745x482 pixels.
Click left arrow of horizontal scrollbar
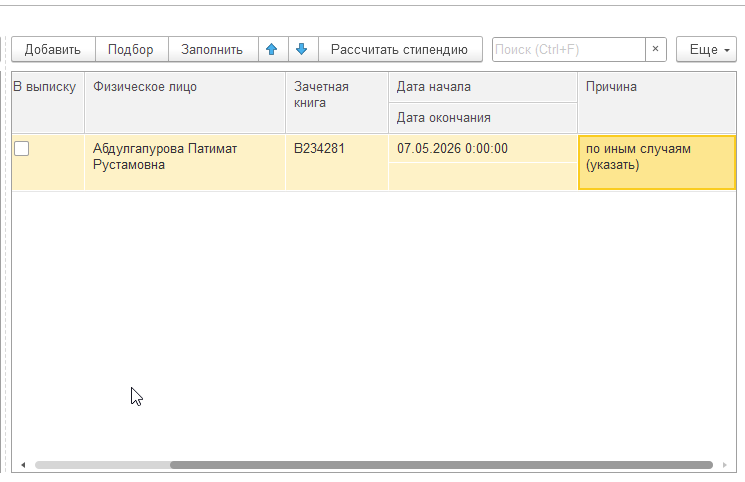(23, 465)
